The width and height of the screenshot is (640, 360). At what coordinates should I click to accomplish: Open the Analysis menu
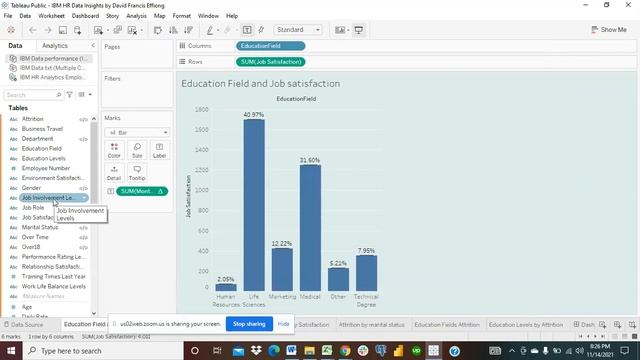pyautogui.click(x=136, y=16)
